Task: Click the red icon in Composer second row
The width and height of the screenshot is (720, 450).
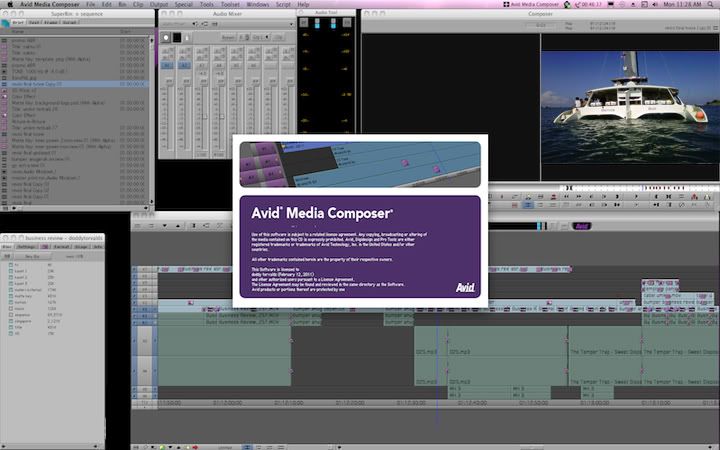Action: pyautogui.click(x=514, y=205)
